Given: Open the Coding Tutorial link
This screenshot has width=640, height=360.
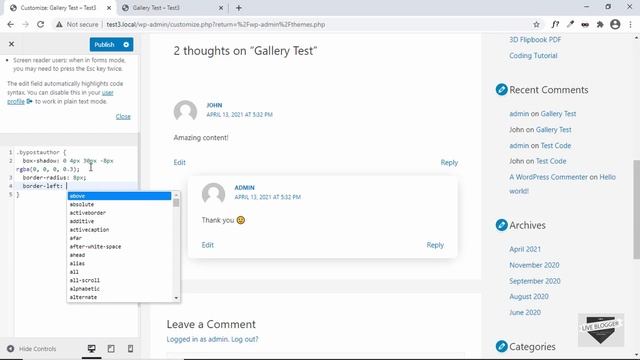Looking at the screenshot, I should [533, 56].
